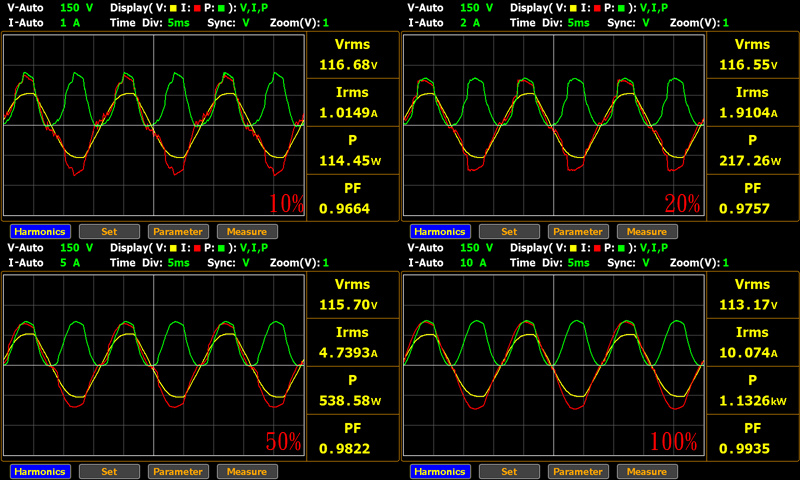The width and height of the screenshot is (800, 480).
Task: Click Set in the 2 A range panel
Action: coord(509,232)
